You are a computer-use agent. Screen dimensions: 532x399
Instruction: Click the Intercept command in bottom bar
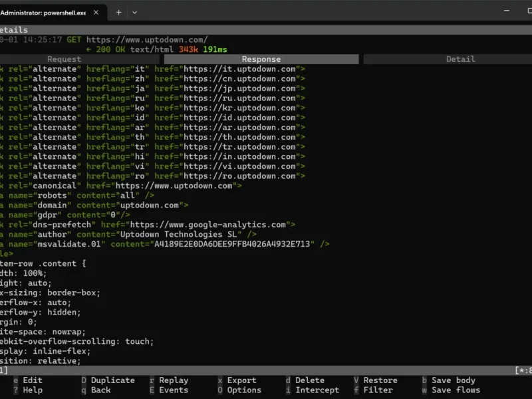click(317, 390)
